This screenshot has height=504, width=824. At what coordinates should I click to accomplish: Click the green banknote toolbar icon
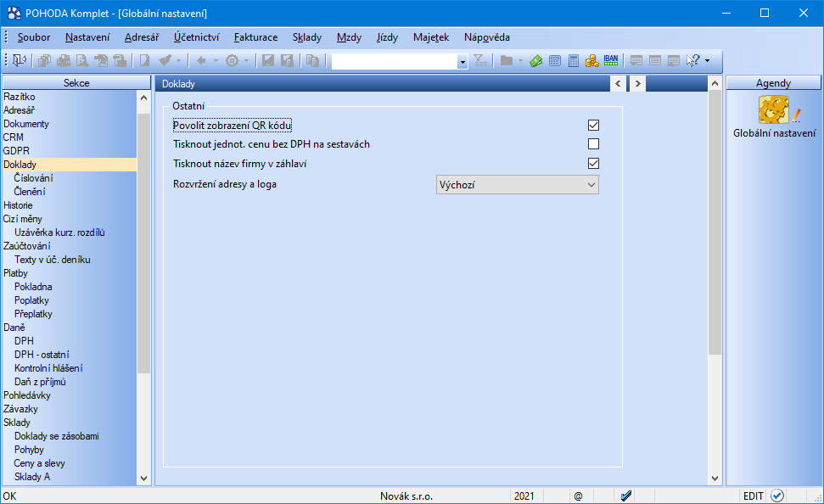coord(536,61)
